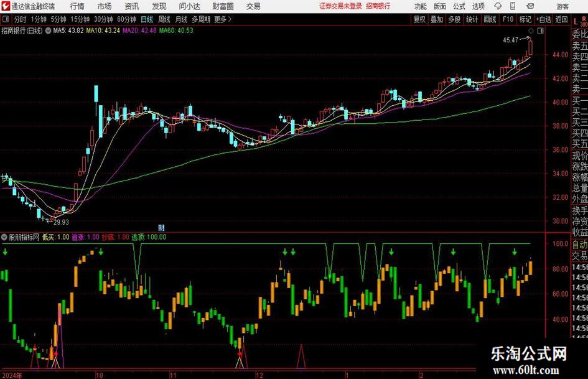Screen dimensions: 588x379
Task: Click the 游客 user account label
Action: coord(562,6)
